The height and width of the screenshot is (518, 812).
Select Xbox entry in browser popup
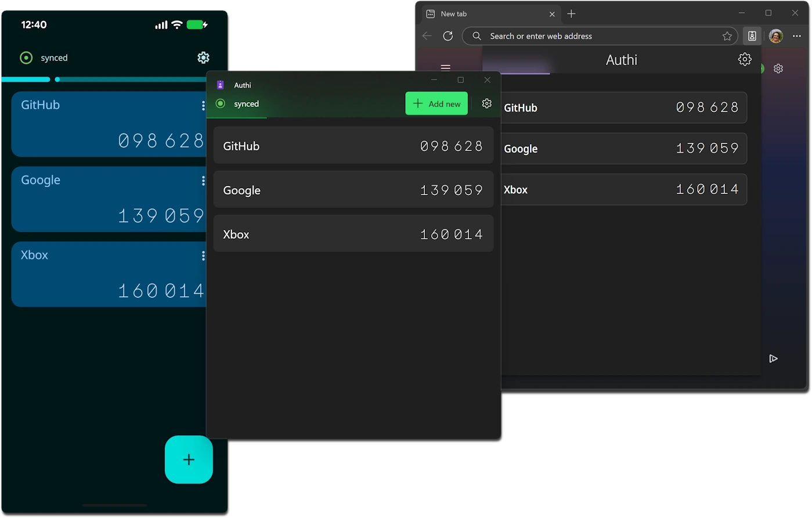coord(624,189)
